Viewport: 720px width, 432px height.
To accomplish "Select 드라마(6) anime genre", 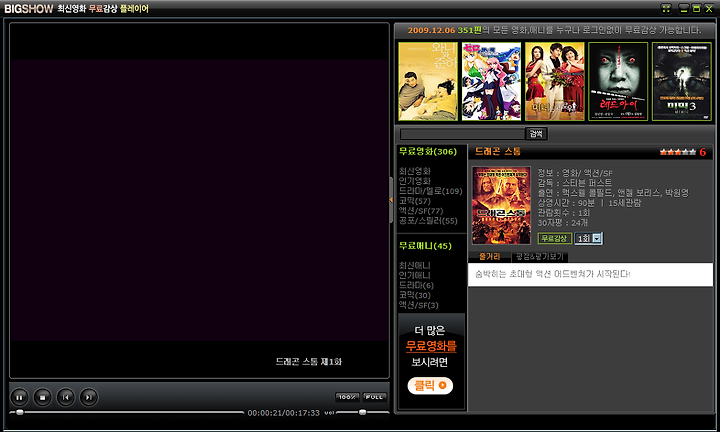I will [416, 286].
